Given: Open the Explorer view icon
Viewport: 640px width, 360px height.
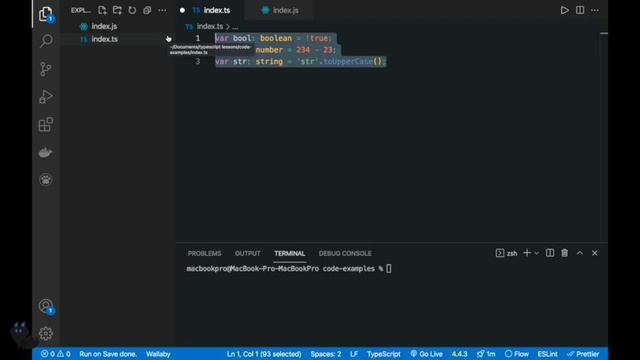Looking at the screenshot, I should tap(46, 14).
